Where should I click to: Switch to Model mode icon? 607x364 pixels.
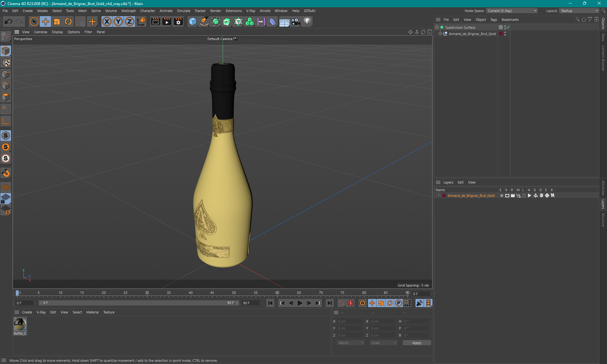coord(6,51)
